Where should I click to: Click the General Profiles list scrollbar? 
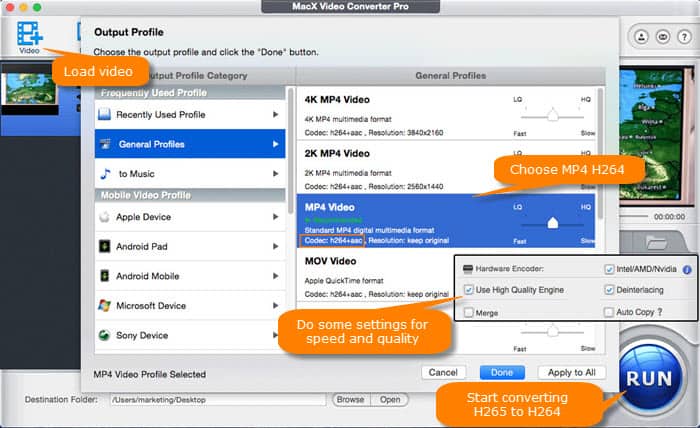600,152
